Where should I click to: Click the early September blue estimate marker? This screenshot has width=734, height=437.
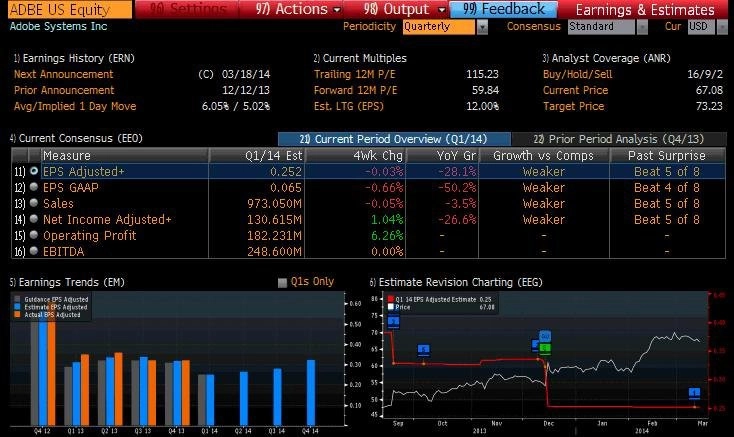click(x=394, y=322)
